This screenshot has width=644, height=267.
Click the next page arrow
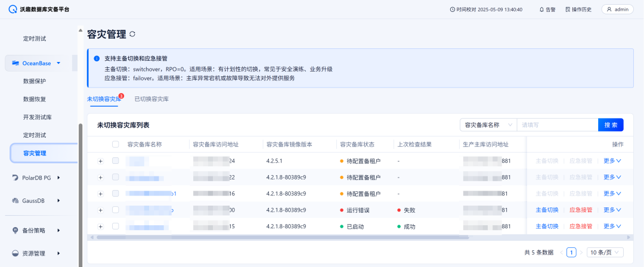581,252
